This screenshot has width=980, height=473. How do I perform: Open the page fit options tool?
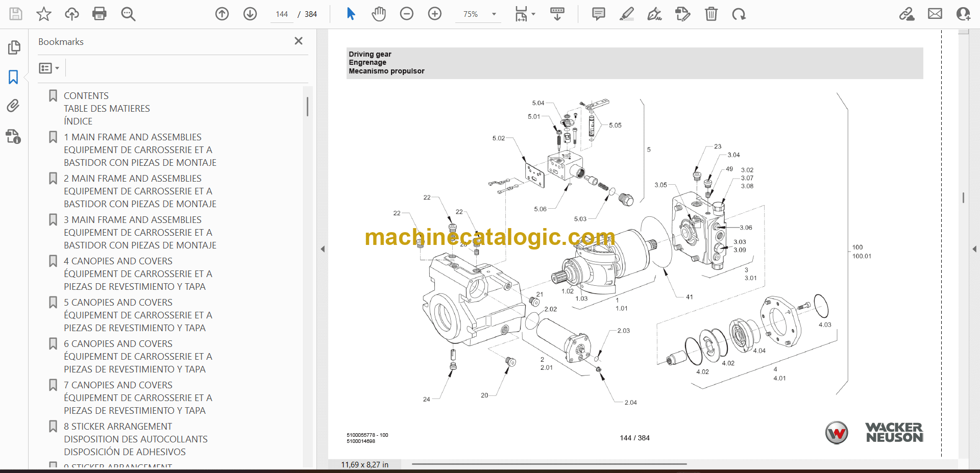pyautogui.click(x=524, y=14)
